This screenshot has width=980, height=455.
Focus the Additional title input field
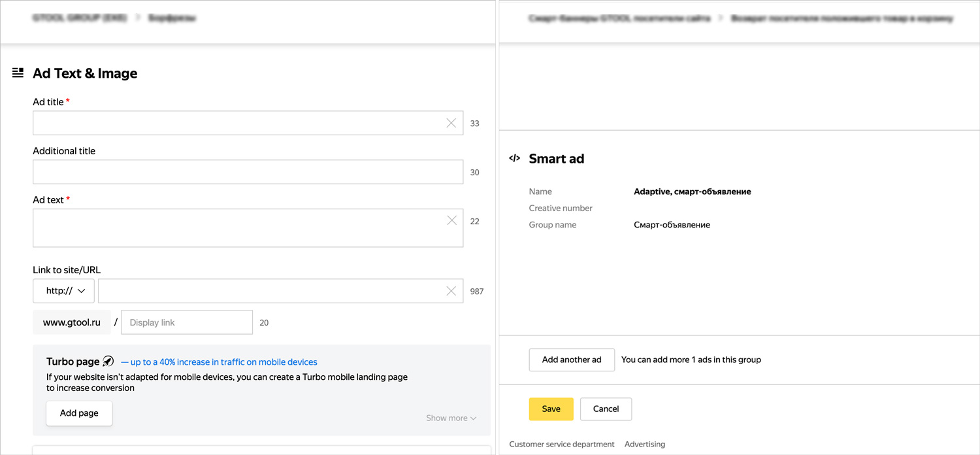248,172
